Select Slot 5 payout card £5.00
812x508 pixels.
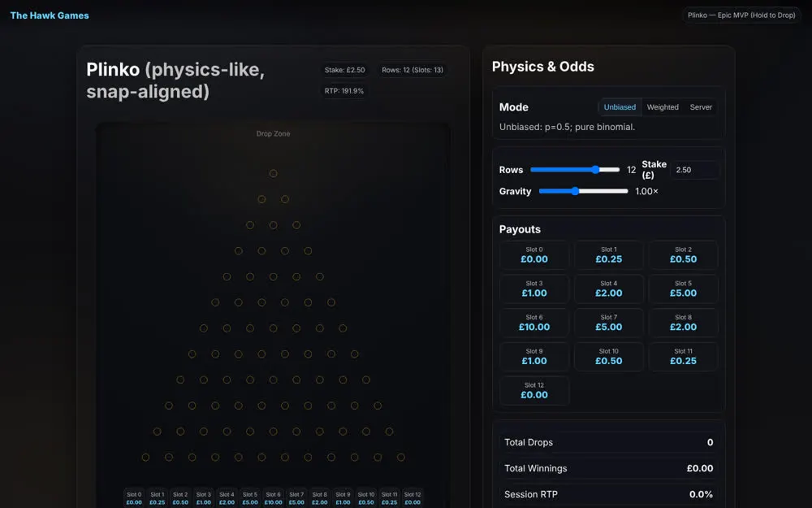click(683, 289)
